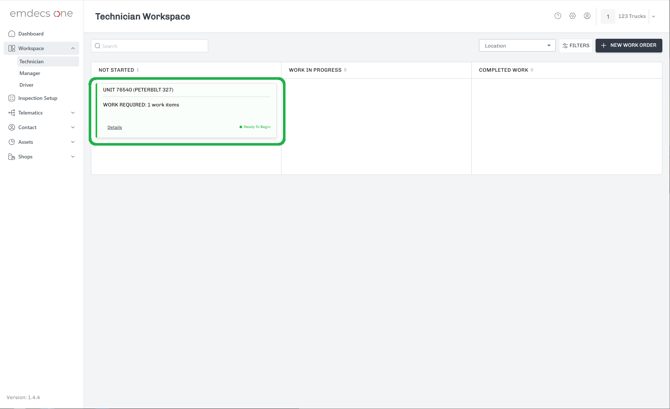The width and height of the screenshot is (670, 409).
Task: Click the Assets sidebar icon
Action: pyautogui.click(x=12, y=142)
